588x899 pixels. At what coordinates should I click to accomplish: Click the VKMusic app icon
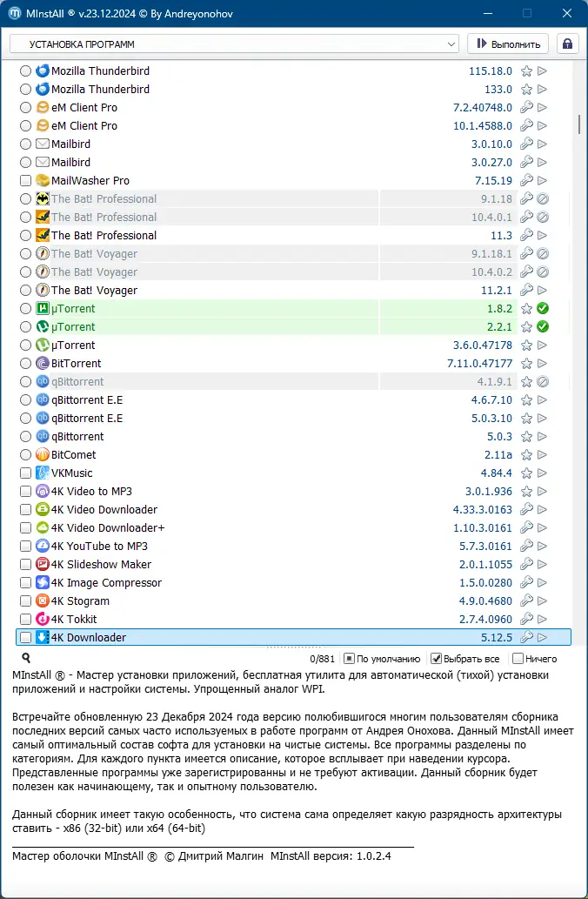pyautogui.click(x=43, y=473)
